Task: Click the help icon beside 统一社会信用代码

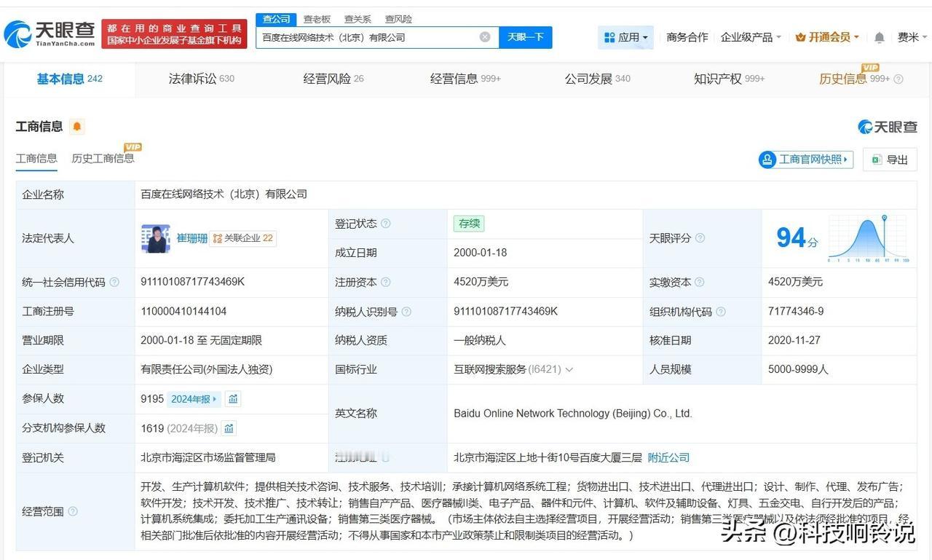Action: [x=114, y=282]
